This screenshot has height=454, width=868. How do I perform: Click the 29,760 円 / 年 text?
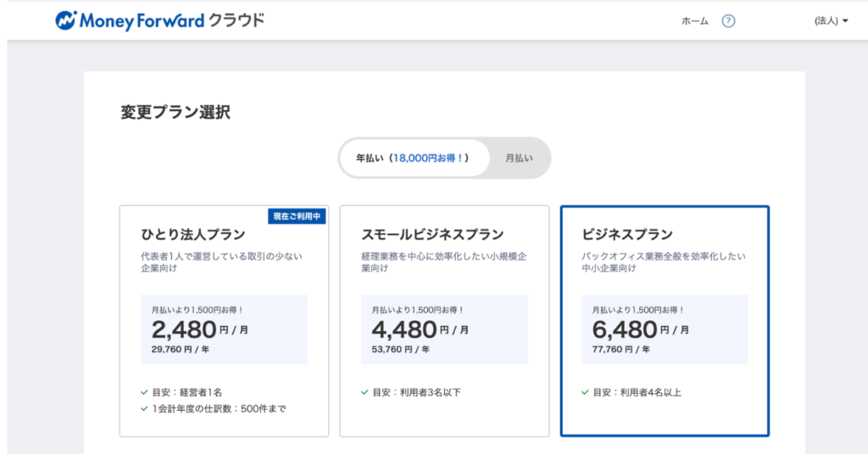[x=180, y=350]
